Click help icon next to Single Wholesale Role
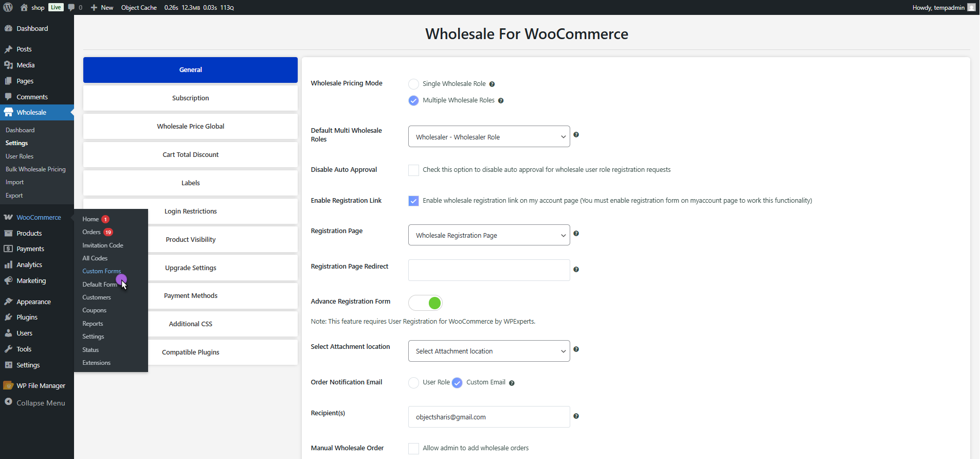This screenshot has width=980, height=459. coord(492,84)
